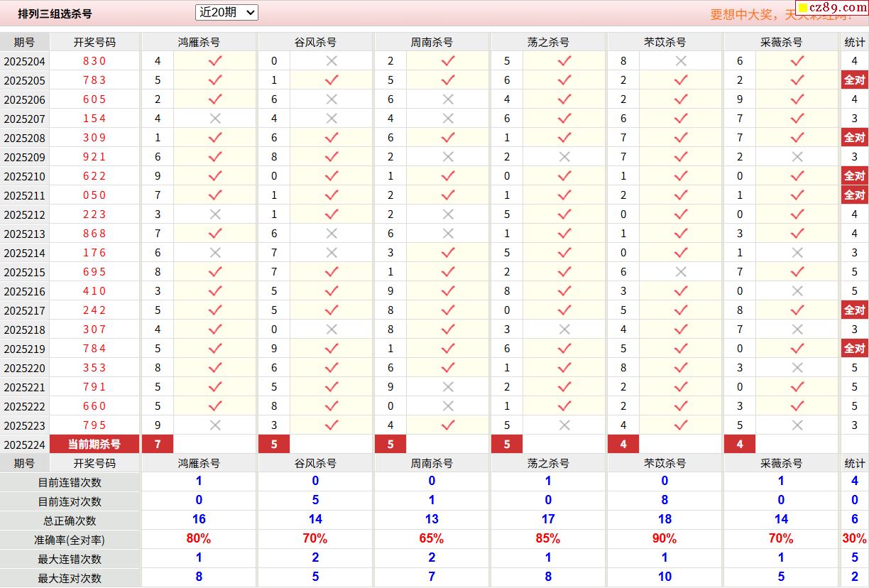Select the 周南杀号 cross mark in row 2025221
Image resolution: width=869 pixels, height=588 pixels.
[448, 387]
